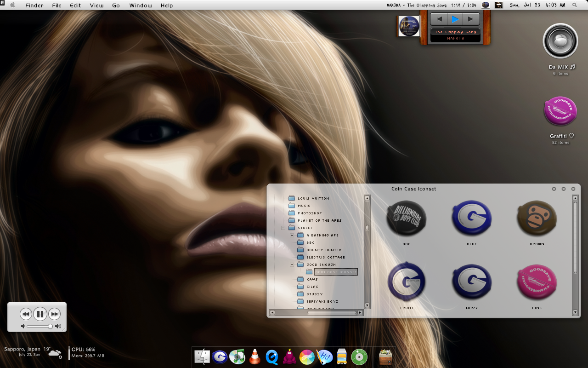This screenshot has width=588, height=368.
Task: Select the BLUE coin case icon
Action: (472, 218)
